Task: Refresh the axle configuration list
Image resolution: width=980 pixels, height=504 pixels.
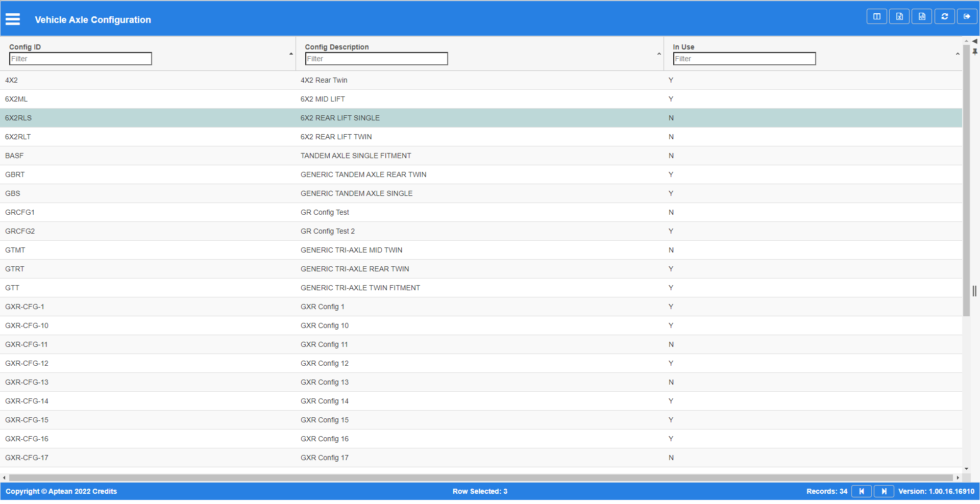Action: 945,16
